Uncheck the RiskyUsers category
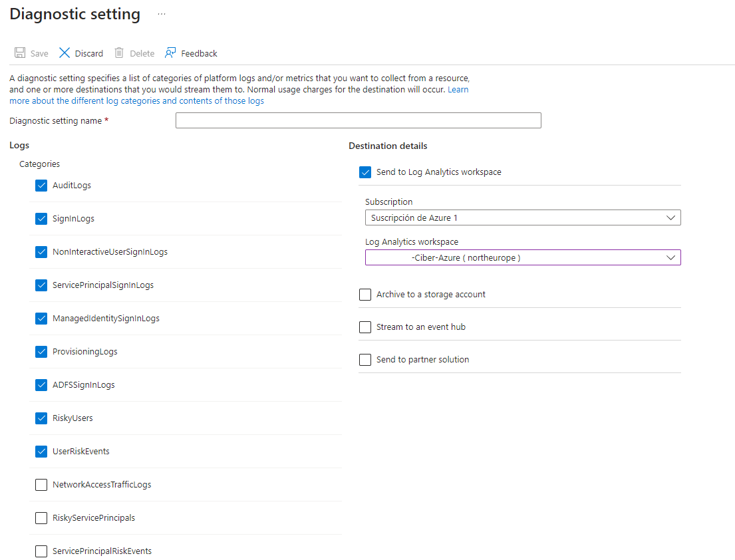The image size is (735, 560). click(41, 418)
